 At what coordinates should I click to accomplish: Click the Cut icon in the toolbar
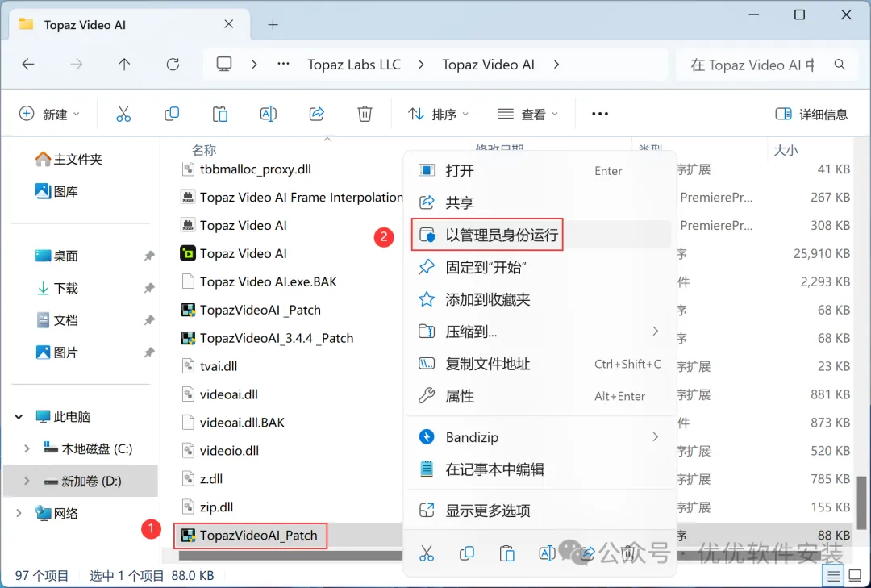(x=123, y=114)
